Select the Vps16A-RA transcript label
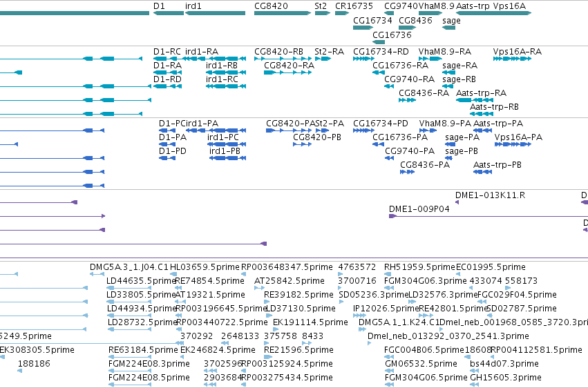The height and width of the screenshot is (388, 588). (517, 51)
